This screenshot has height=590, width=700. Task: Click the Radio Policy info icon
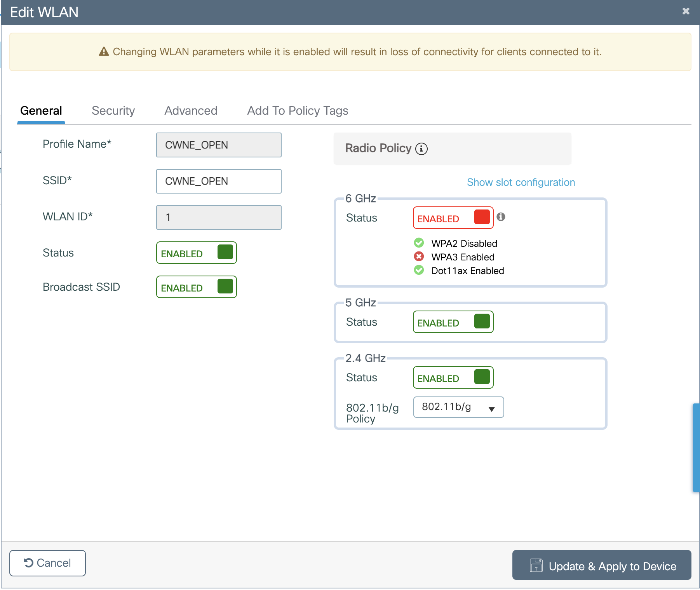tap(421, 149)
